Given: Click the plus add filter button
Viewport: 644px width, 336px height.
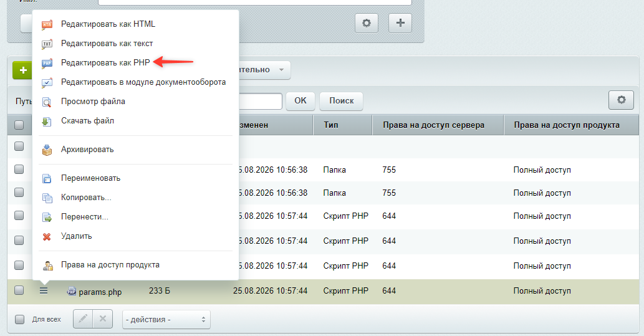Looking at the screenshot, I should pyautogui.click(x=400, y=22).
